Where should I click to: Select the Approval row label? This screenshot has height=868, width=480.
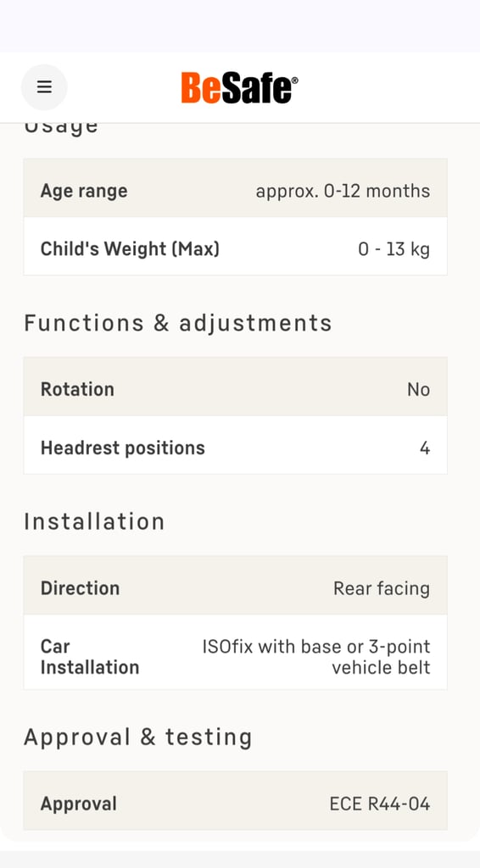pos(79,804)
